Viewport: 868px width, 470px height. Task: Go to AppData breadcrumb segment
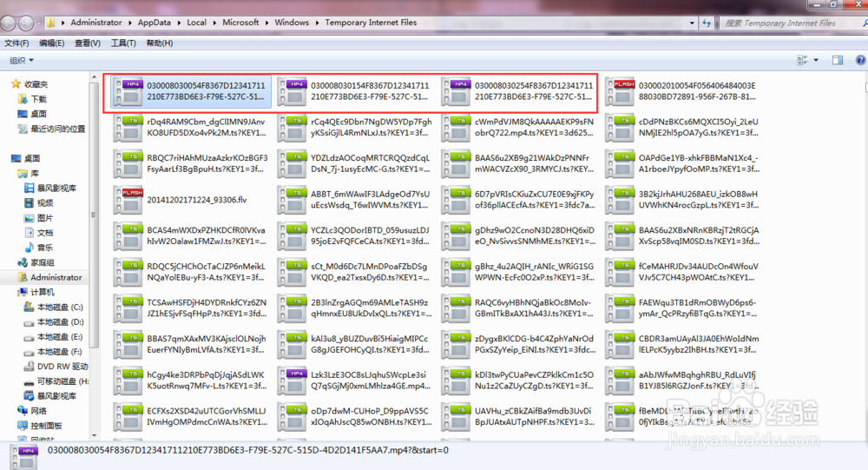pyautogui.click(x=154, y=23)
